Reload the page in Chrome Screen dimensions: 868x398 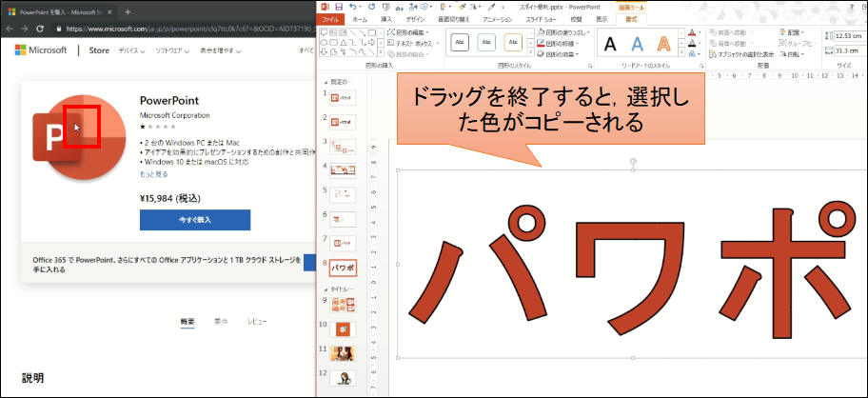click(40, 29)
